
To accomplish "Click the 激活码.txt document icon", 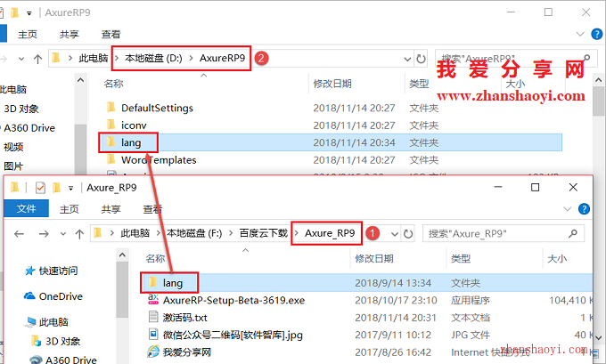I will [153, 317].
